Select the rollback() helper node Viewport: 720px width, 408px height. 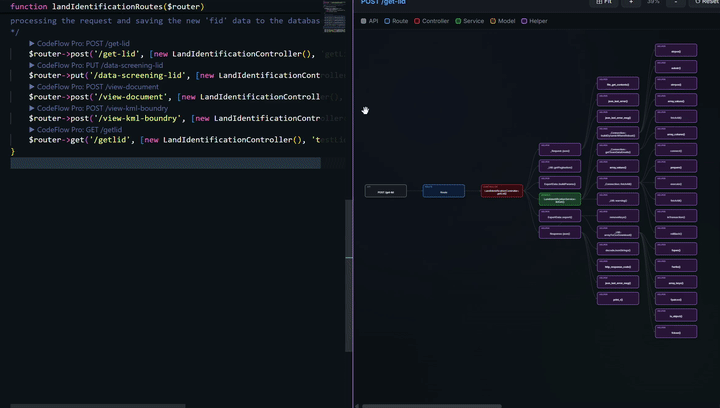(x=676, y=232)
